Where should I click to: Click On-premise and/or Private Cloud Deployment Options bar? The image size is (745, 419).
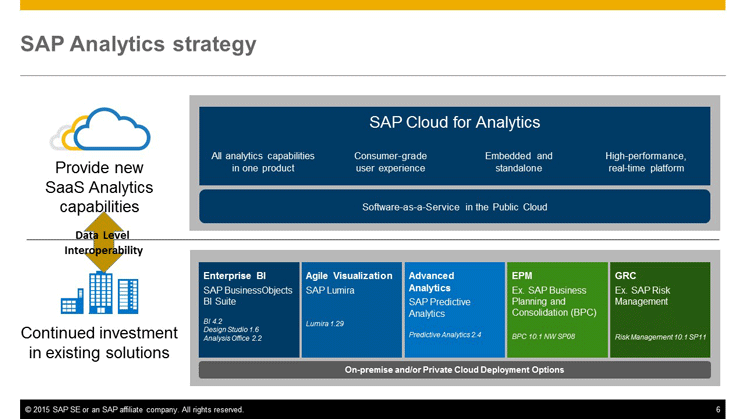(455, 370)
